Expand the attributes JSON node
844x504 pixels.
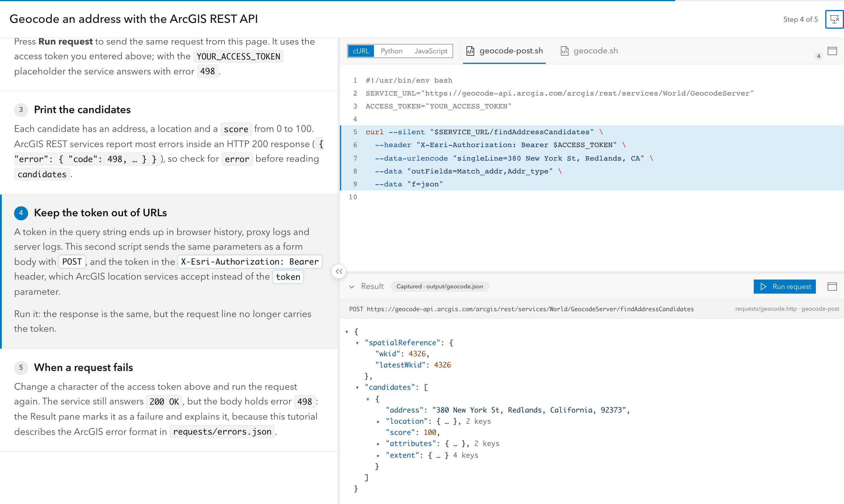point(378,444)
